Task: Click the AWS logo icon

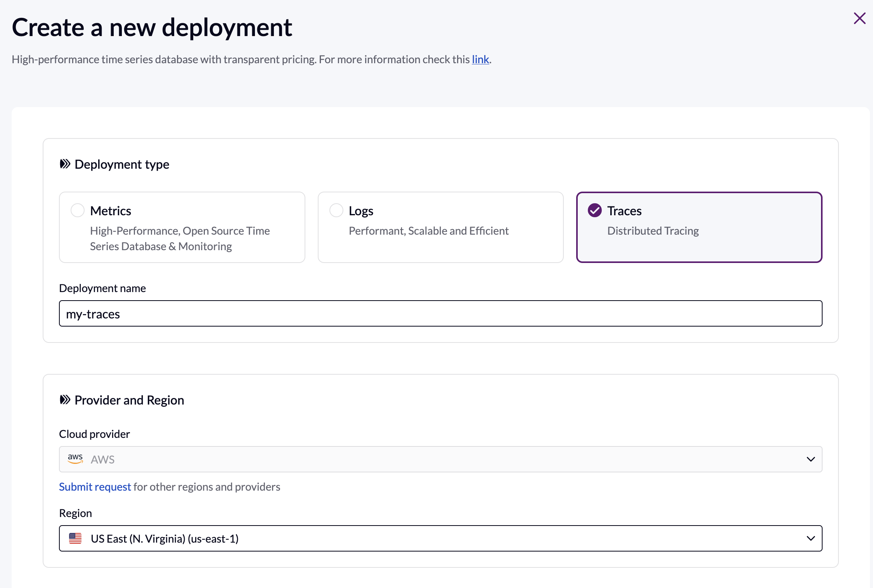Action: click(x=75, y=459)
